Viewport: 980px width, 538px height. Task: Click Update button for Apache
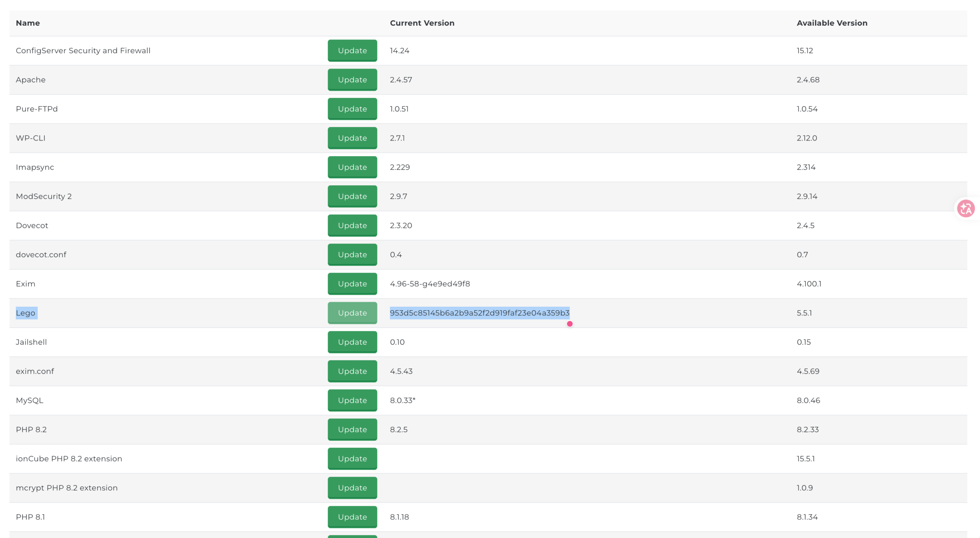[352, 80]
